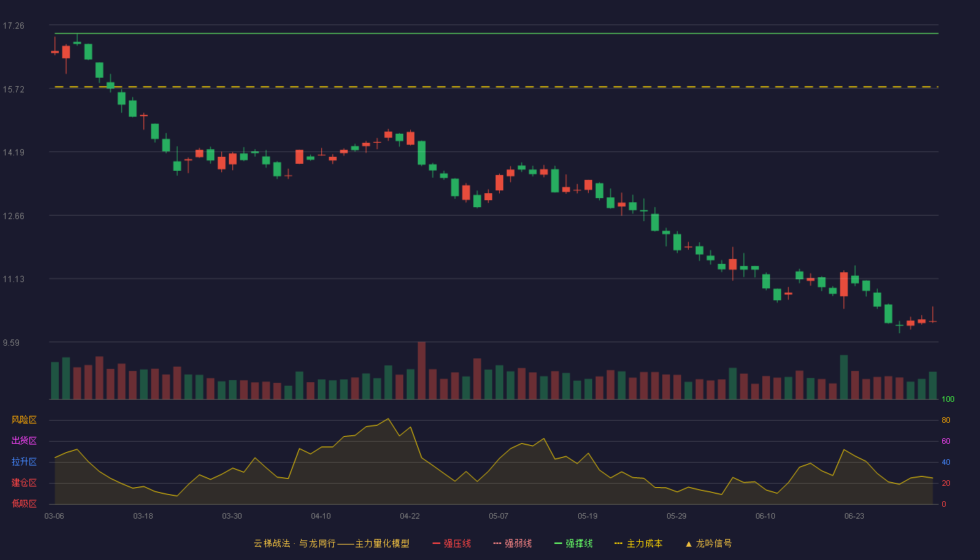Select the 低吸区 zone label

click(24, 503)
